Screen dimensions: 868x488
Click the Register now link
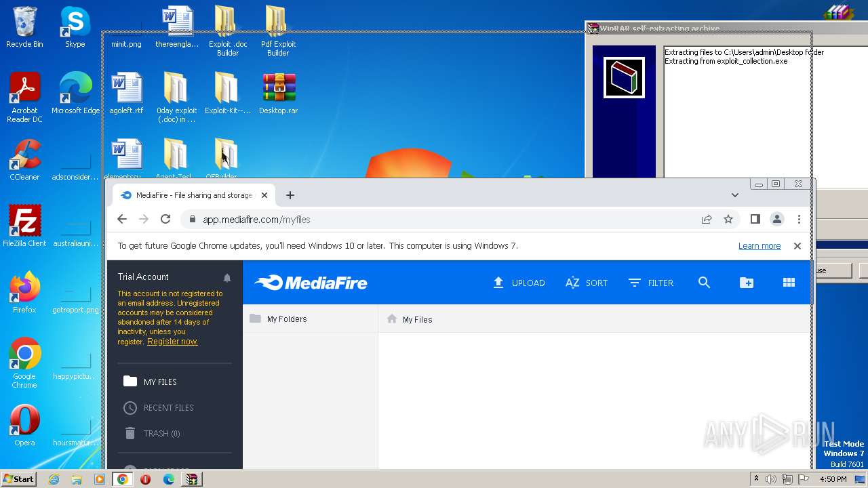click(x=172, y=342)
